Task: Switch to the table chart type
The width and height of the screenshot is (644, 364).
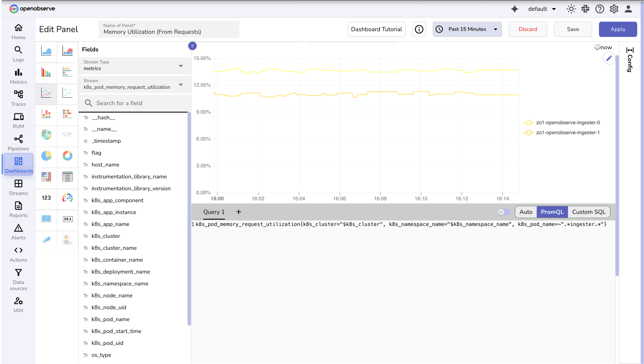Action: [67, 177]
